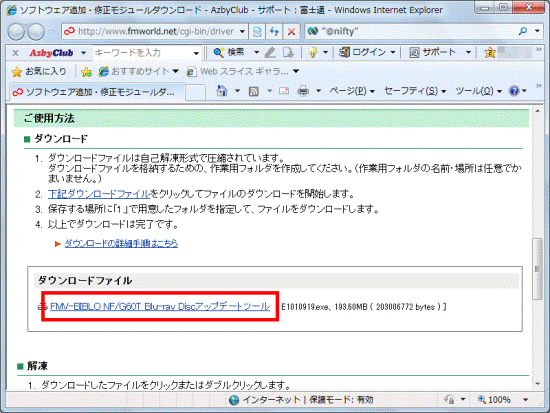Image resolution: width=550 pixels, height=413 pixels.
Task: Open ダウンロードの詳細手順はこちら link
Action: point(121,244)
